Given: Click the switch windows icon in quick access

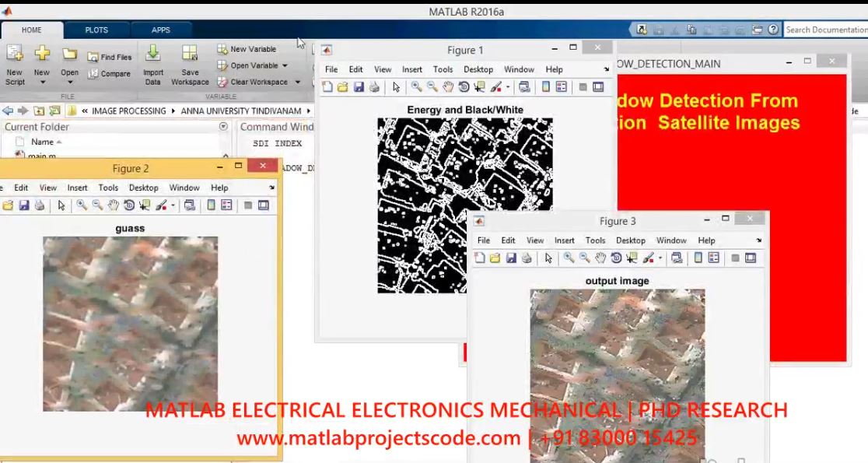Looking at the screenshot, I should pyautogui.click(x=758, y=30).
